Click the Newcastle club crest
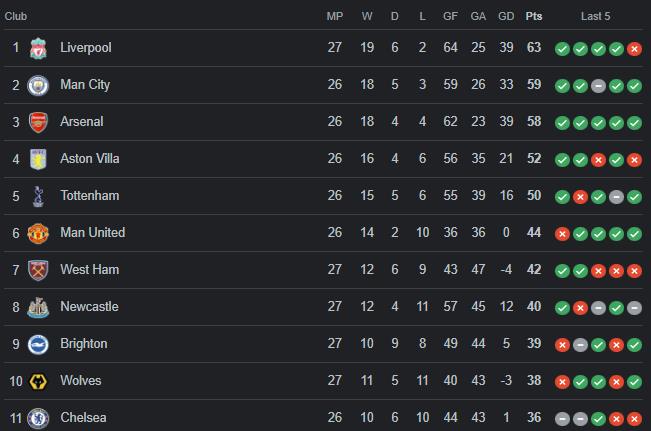This screenshot has width=651, height=431. tap(38, 307)
